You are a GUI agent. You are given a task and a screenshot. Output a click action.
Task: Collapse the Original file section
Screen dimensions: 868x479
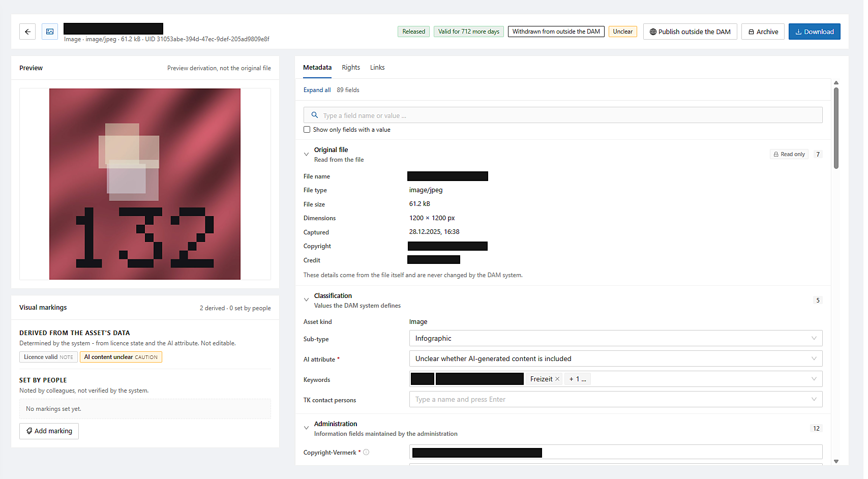(x=306, y=154)
